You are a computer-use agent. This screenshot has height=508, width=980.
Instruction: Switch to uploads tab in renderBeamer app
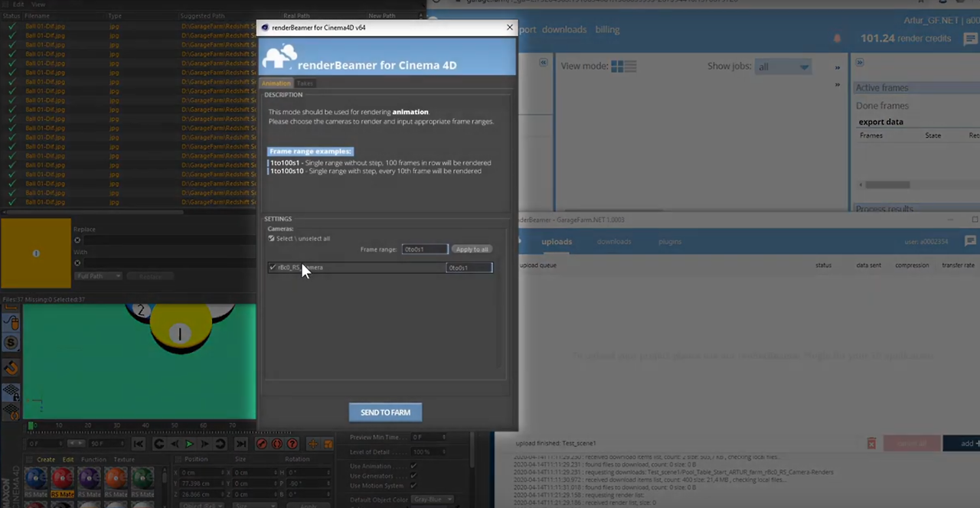tap(557, 242)
